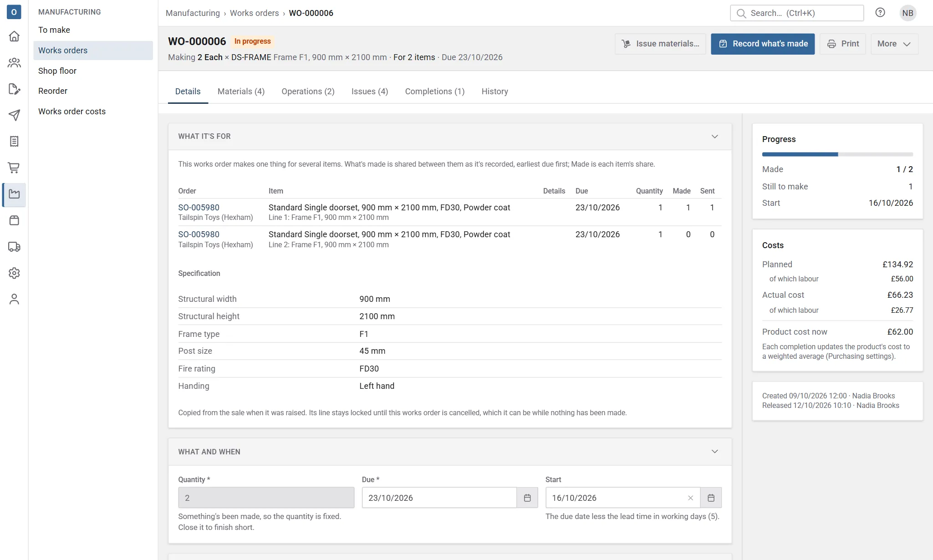
Task: Click Record what's made button
Action: point(763,44)
